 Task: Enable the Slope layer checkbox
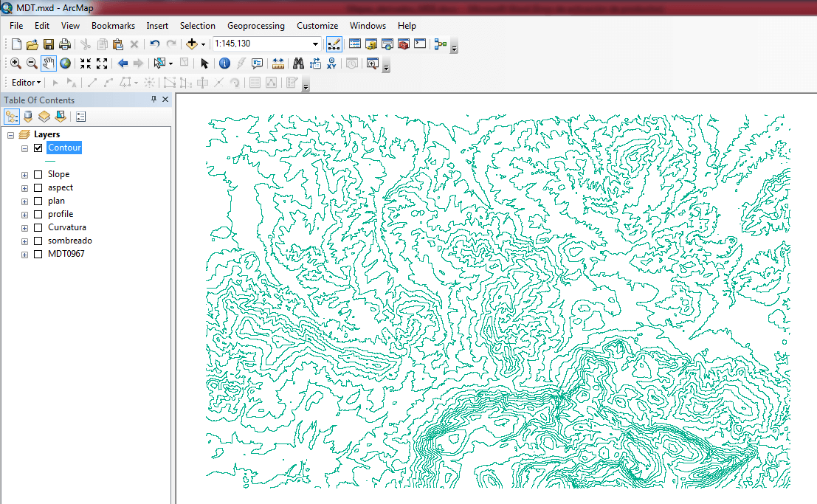(38, 175)
